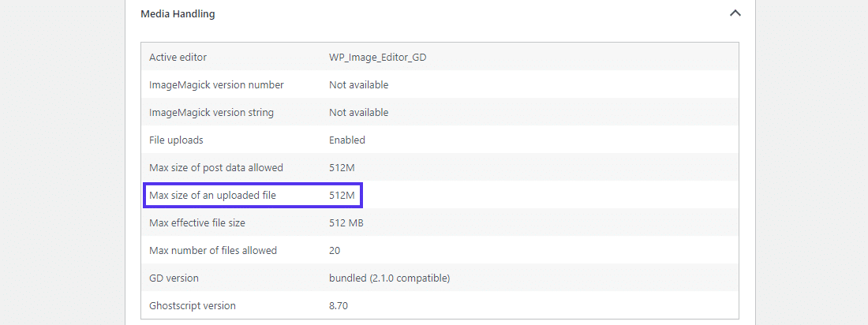Click 512M value for post data
Image resolution: width=868 pixels, height=325 pixels.
click(342, 167)
